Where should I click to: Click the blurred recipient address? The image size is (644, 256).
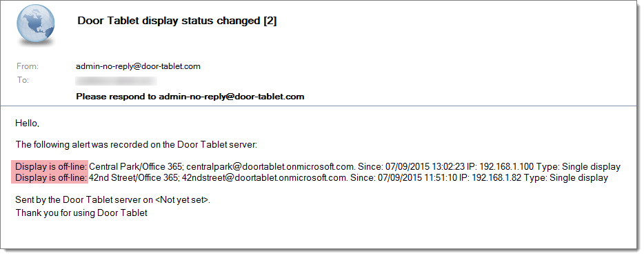[x=117, y=81]
